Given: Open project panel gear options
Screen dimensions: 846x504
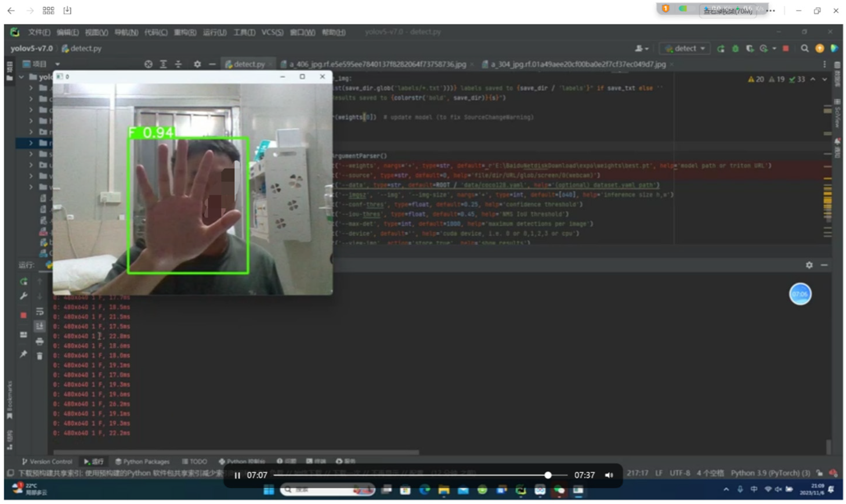Looking at the screenshot, I should (197, 64).
